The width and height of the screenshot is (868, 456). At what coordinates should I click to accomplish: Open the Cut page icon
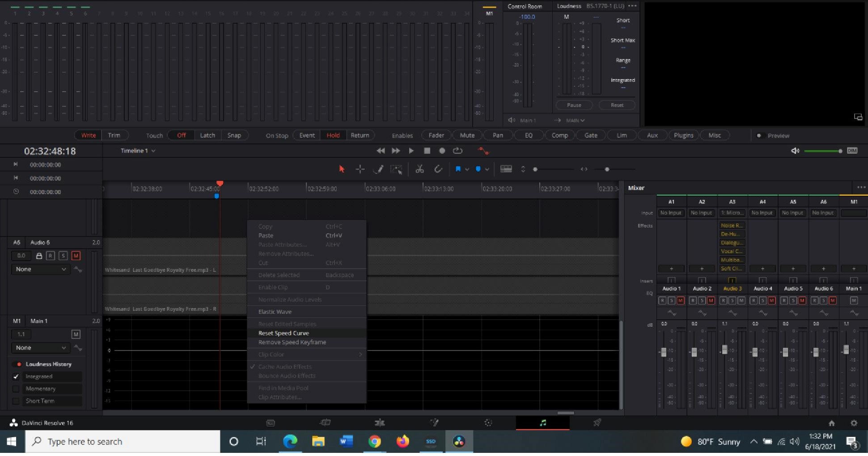coord(325,422)
